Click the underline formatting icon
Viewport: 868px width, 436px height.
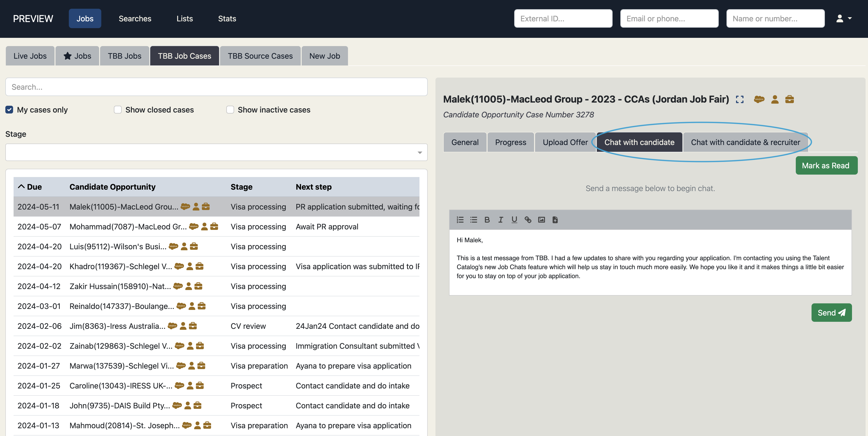(x=514, y=219)
